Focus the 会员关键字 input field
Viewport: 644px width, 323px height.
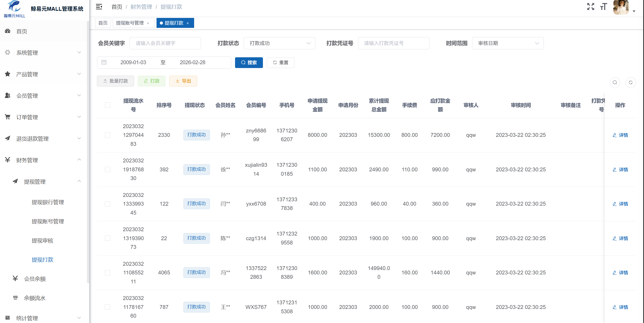[x=165, y=43]
